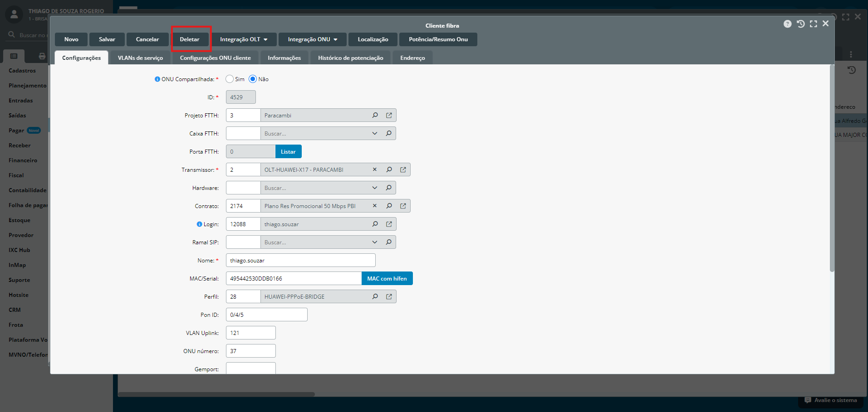Click the MAC com hífen button
Viewport: 868px width, 412px height.
tap(387, 278)
